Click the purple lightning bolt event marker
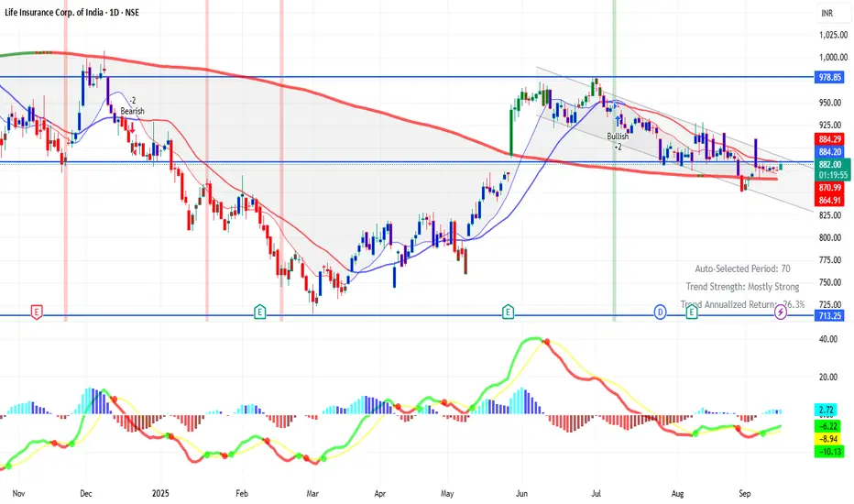854x504 pixels. (x=781, y=312)
